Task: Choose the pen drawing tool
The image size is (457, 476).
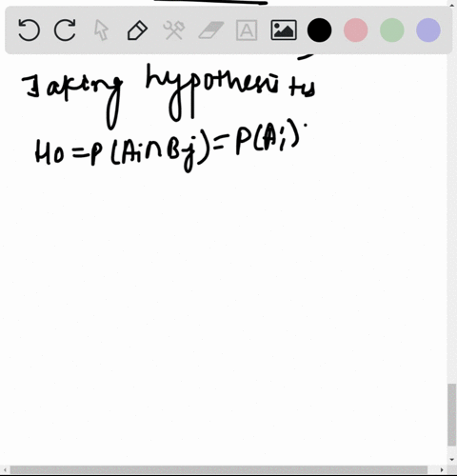Action: (137, 30)
